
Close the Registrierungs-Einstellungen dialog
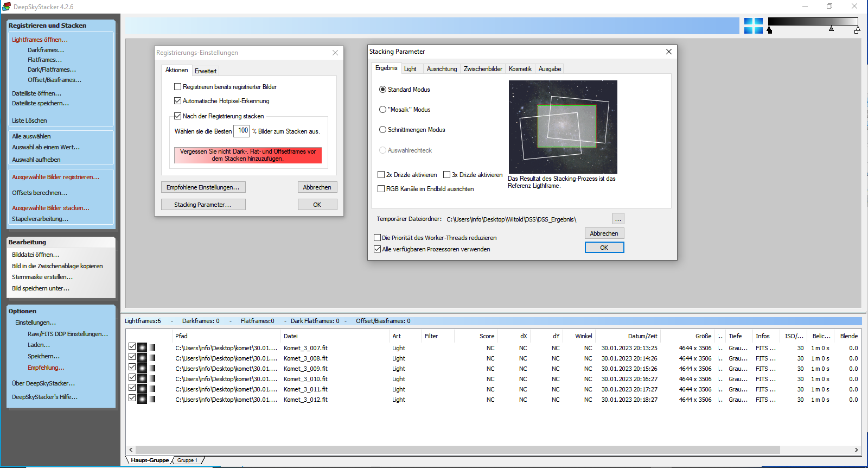pyautogui.click(x=335, y=53)
